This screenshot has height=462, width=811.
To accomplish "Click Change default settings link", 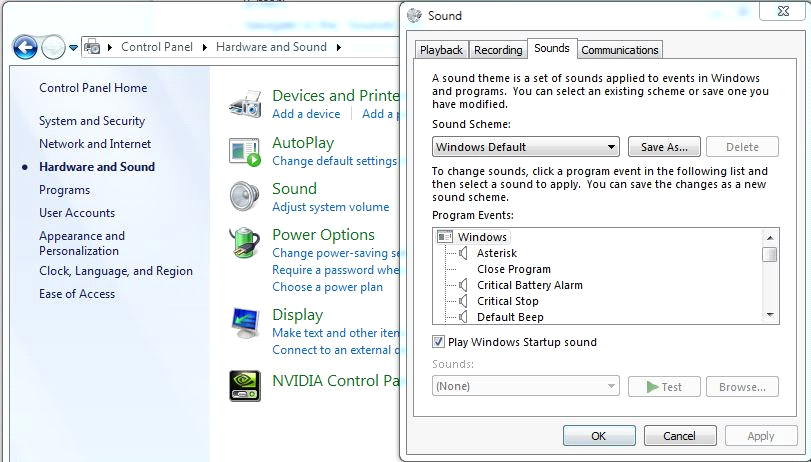I will tap(334, 161).
